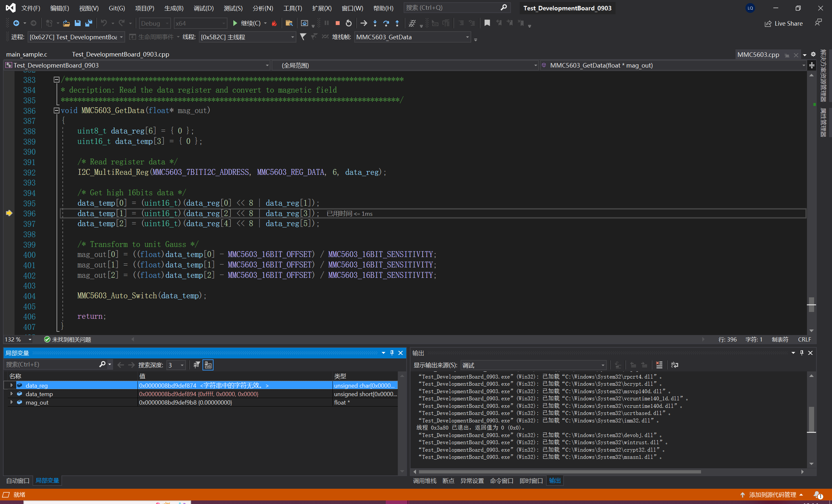Switch to the 自动窗口 tab
The height and width of the screenshot is (504, 832).
coord(18,480)
